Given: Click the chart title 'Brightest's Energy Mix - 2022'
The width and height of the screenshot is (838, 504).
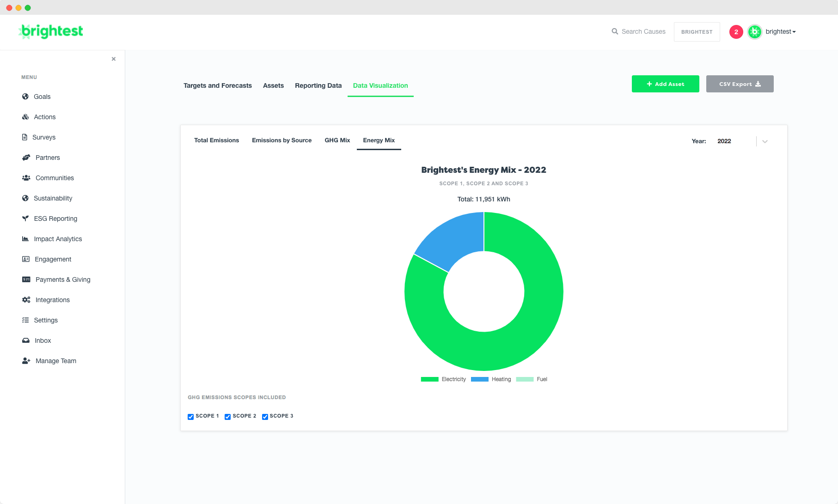Looking at the screenshot, I should [x=483, y=170].
